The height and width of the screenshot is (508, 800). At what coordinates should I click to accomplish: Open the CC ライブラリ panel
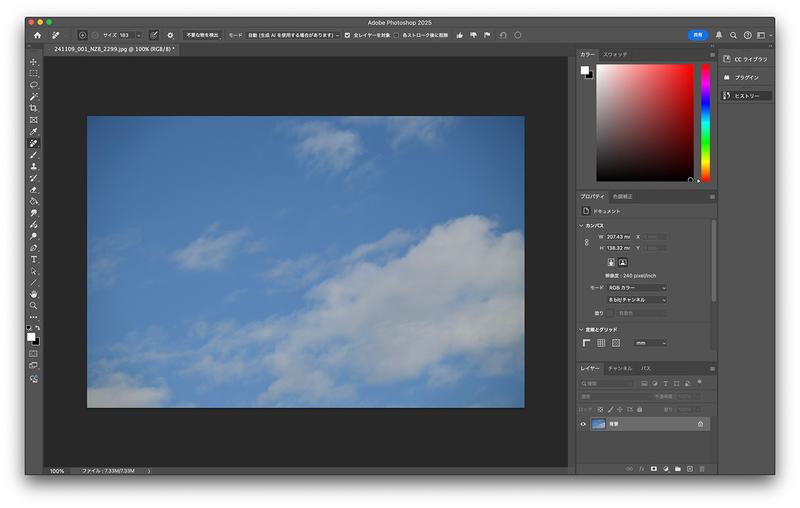pos(745,59)
